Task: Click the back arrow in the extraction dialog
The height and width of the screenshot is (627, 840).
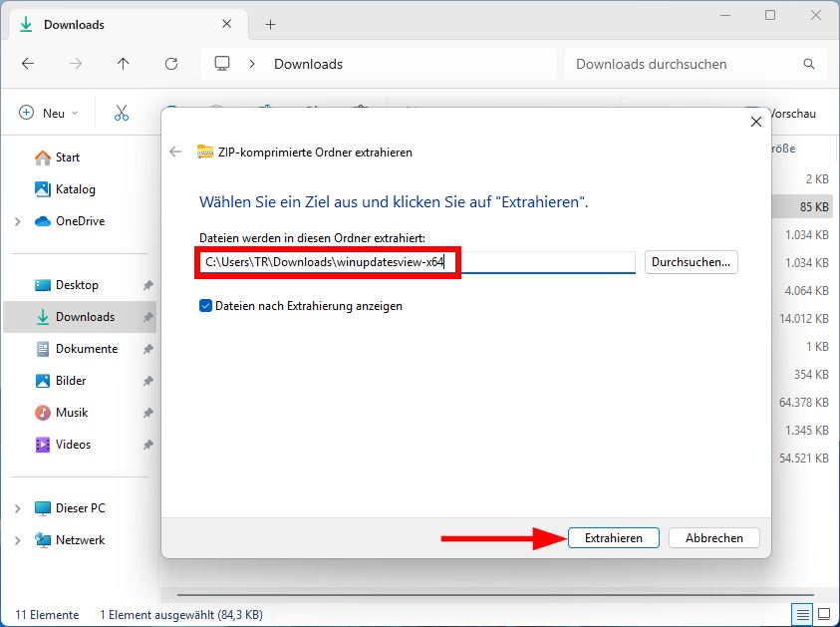Action: [175, 152]
